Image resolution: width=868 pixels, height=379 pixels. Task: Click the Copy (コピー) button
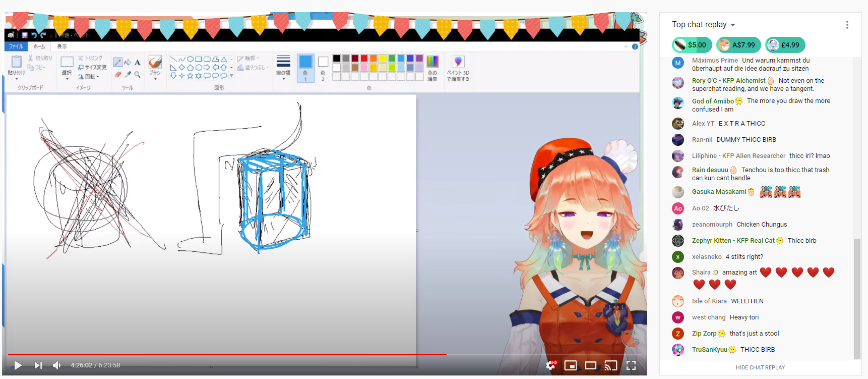(x=37, y=67)
